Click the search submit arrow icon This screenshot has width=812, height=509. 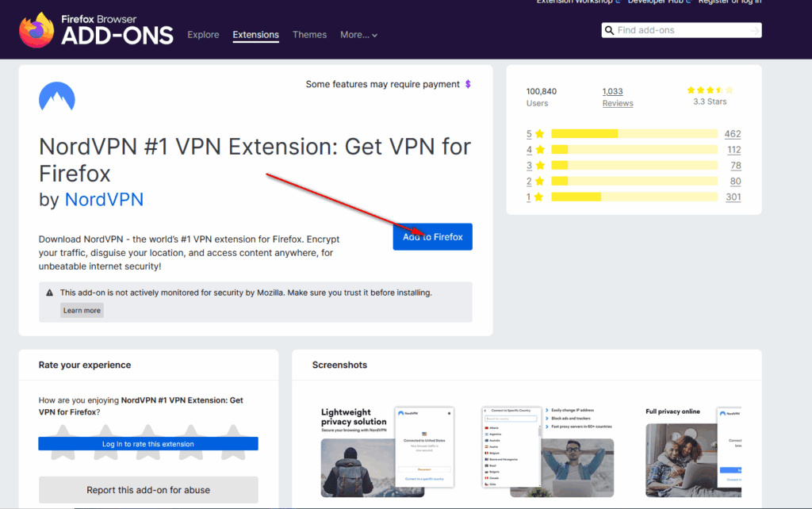pyautogui.click(x=755, y=31)
